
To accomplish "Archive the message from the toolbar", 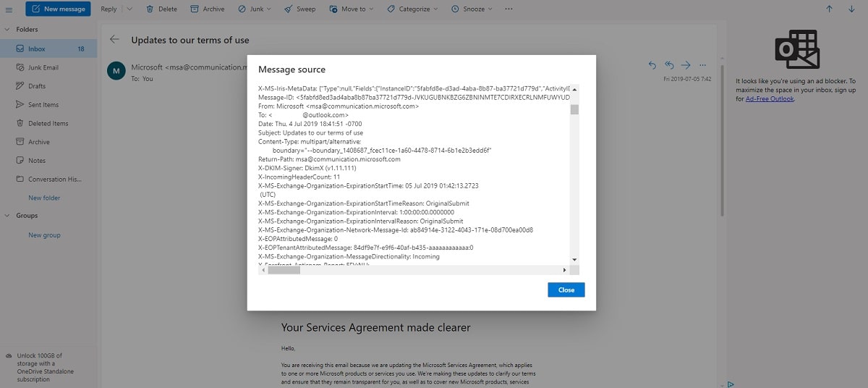I will pos(208,9).
